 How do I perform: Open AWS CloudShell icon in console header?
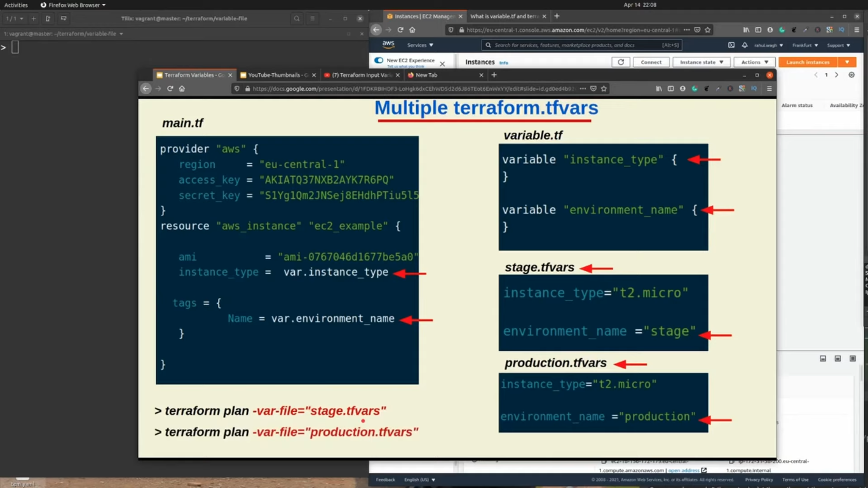pyautogui.click(x=731, y=45)
